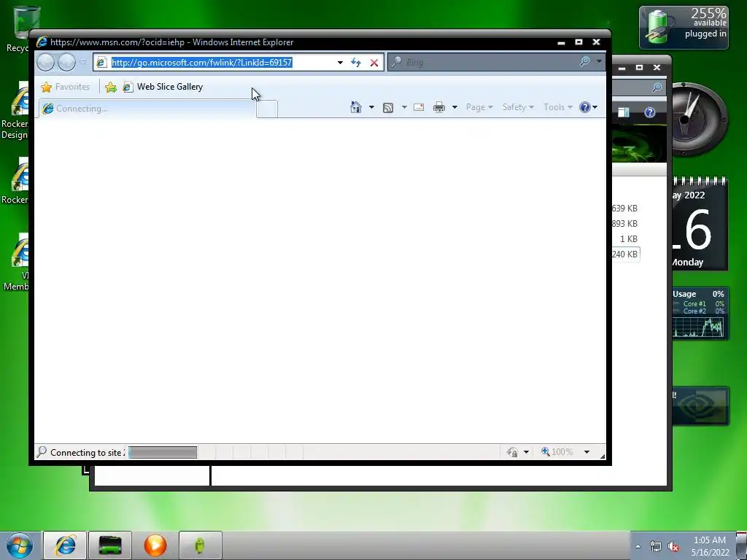Click the Windows Media Player taskbar icon

pos(155,545)
